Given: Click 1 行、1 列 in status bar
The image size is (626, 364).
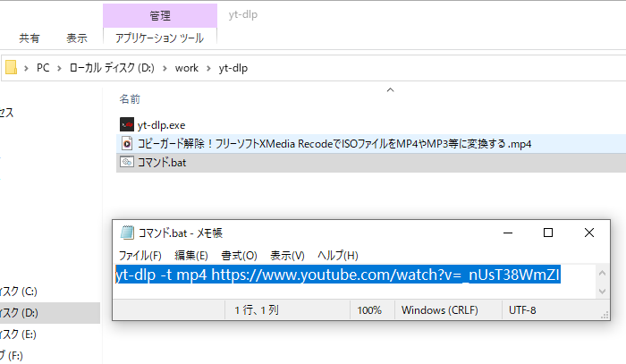Looking at the screenshot, I should [257, 310].
